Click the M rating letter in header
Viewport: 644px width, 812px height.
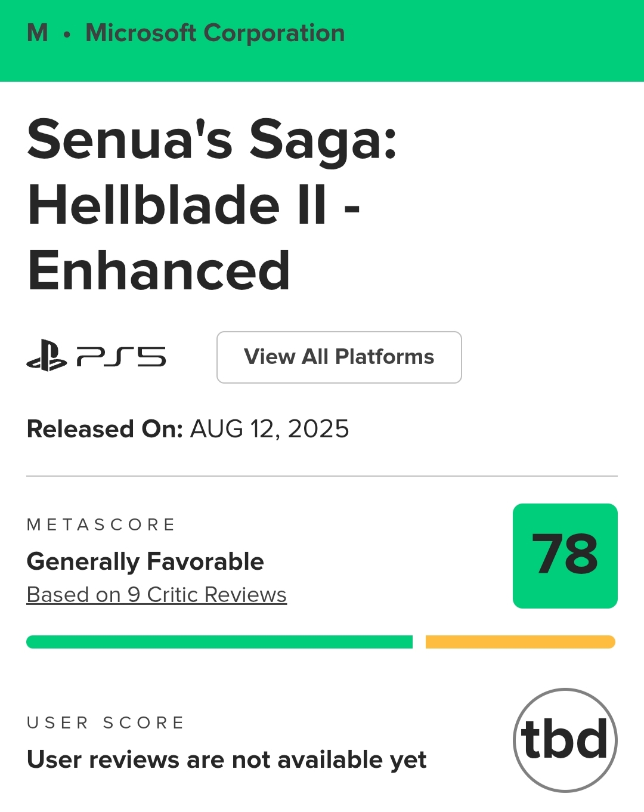click(38, 33)
